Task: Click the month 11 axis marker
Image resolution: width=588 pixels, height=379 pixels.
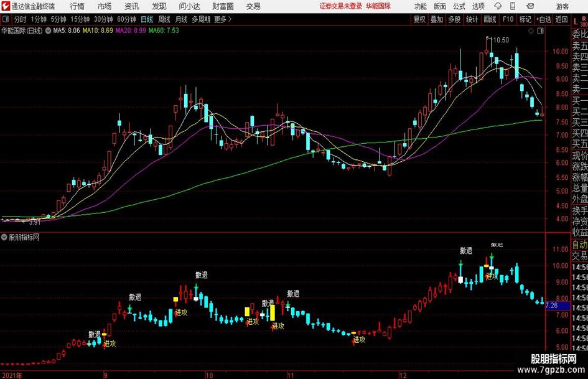Action: click(291, 375)
